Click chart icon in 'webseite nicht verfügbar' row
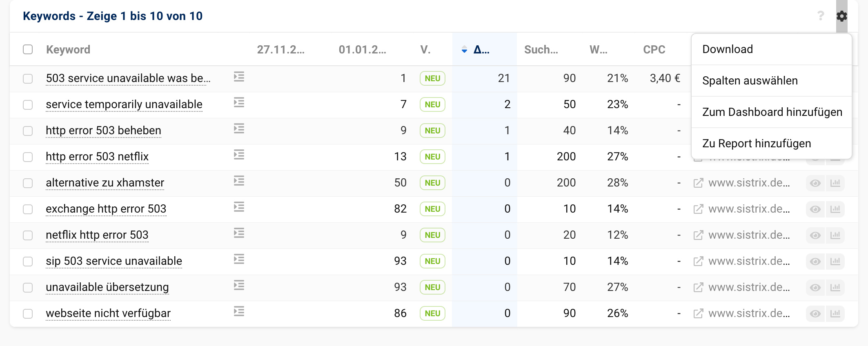 (x=835, y=313)
